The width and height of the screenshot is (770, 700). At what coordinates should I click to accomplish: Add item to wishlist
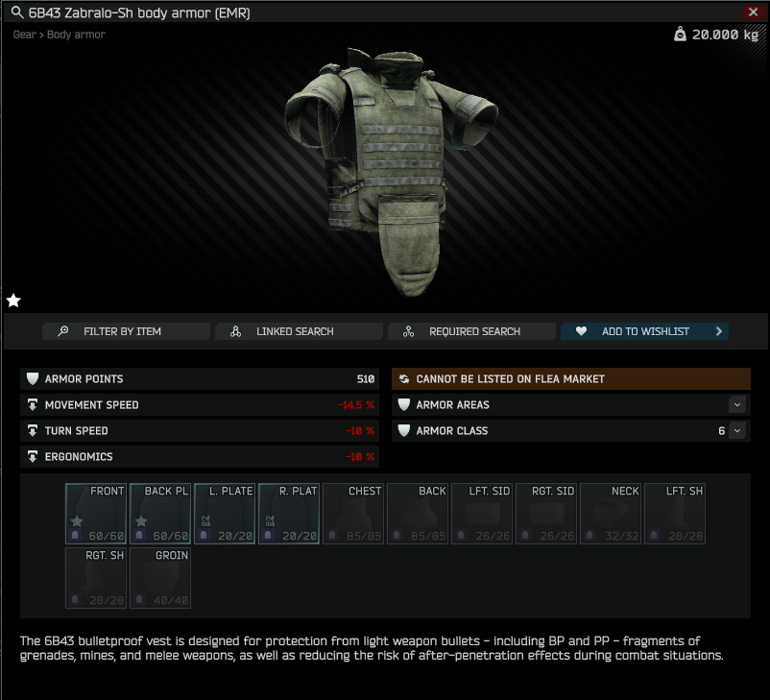(644, 331)
